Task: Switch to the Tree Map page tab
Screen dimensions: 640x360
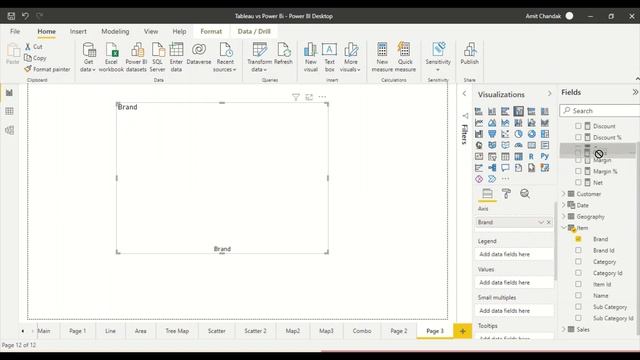Action: coord(177,331)
